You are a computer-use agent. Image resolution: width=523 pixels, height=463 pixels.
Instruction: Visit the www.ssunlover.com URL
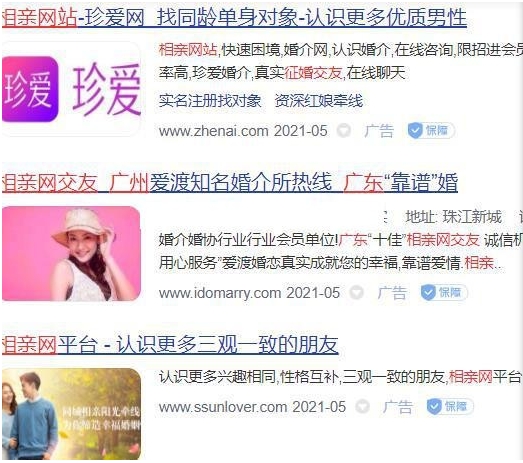pyautogui.click(x=223, y=407)
